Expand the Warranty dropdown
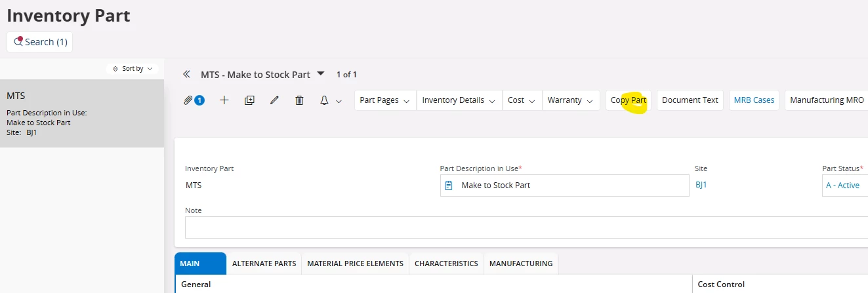The image size is (868, 293). coord(571,100)
